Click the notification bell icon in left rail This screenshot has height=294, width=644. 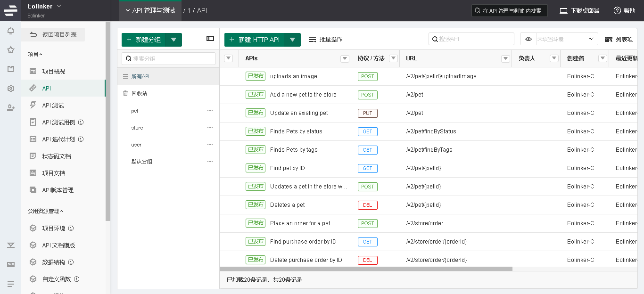tap(10, 31)
